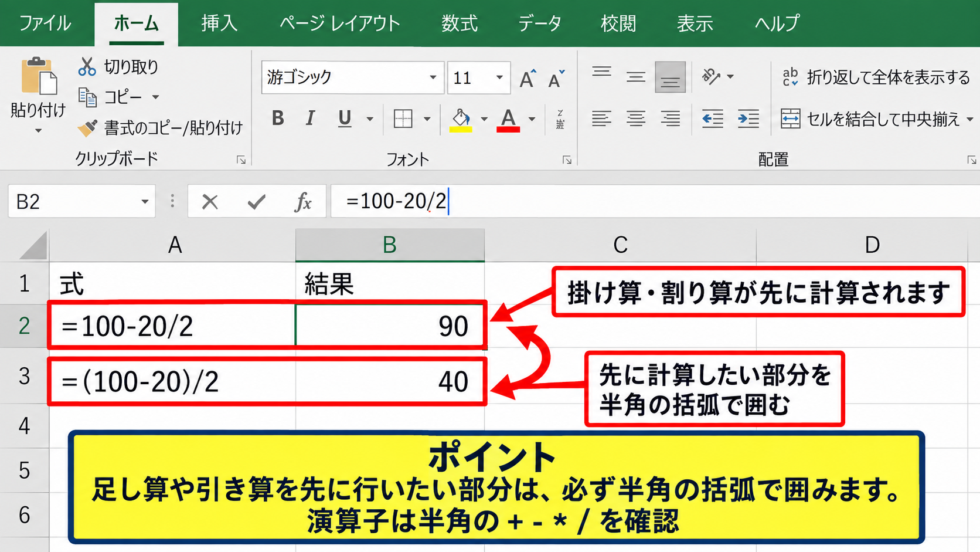The image size is (980, 552).
Task: Toggle Underline formatting
Action: click(x=345, y=118)
